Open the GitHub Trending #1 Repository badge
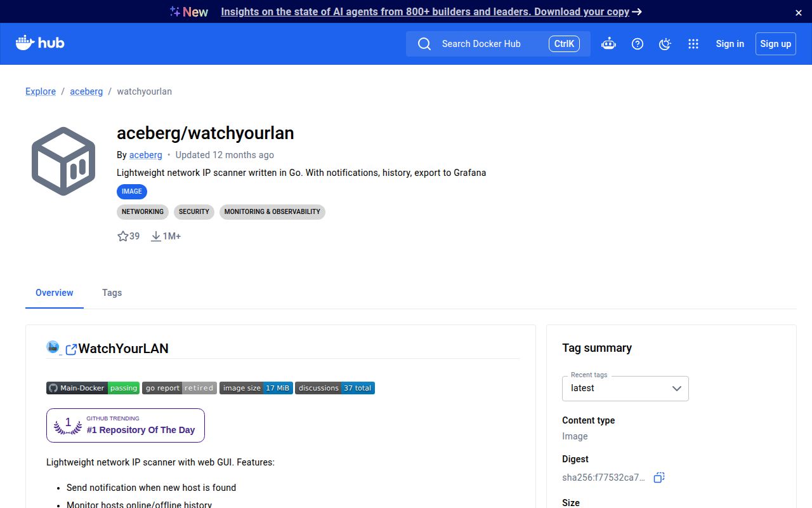Viewport: 812px width, 508px height. pyautogui.click(x=126, y=425)
